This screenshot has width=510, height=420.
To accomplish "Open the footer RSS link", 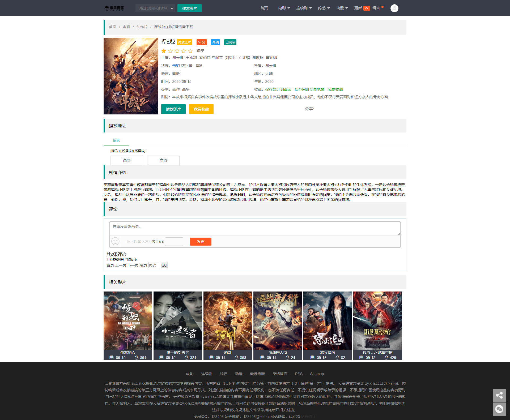I will pyautogui.click(x=299, y=374).
